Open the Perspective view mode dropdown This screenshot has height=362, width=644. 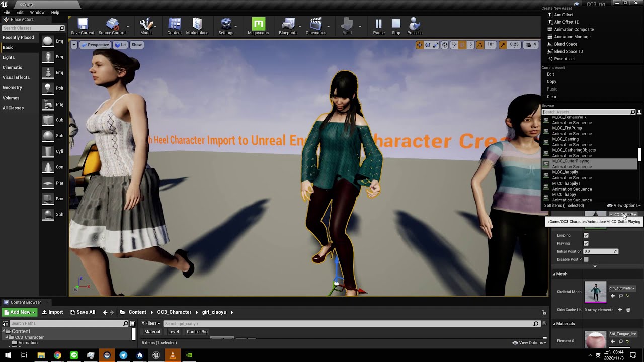pyautogui.click(x=95, y=45)
